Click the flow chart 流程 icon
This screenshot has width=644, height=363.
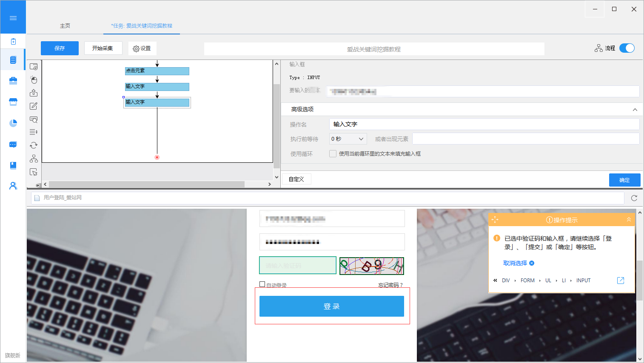598,48
